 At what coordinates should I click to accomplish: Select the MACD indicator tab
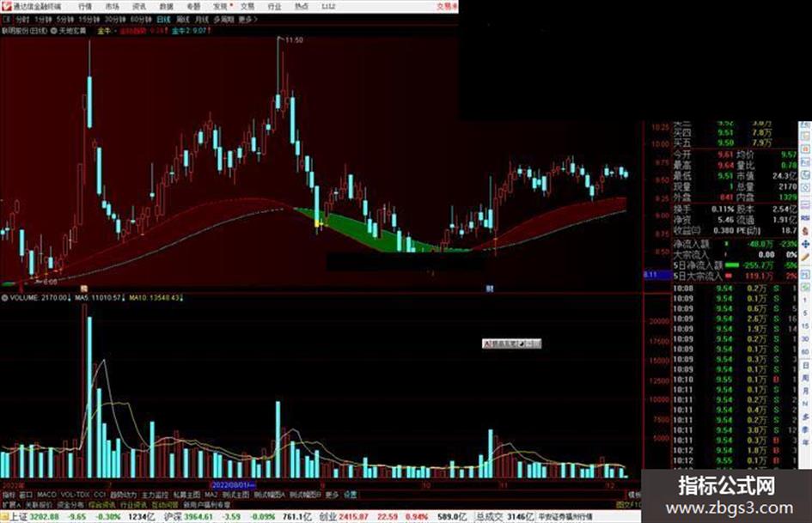tap(46, 495)
